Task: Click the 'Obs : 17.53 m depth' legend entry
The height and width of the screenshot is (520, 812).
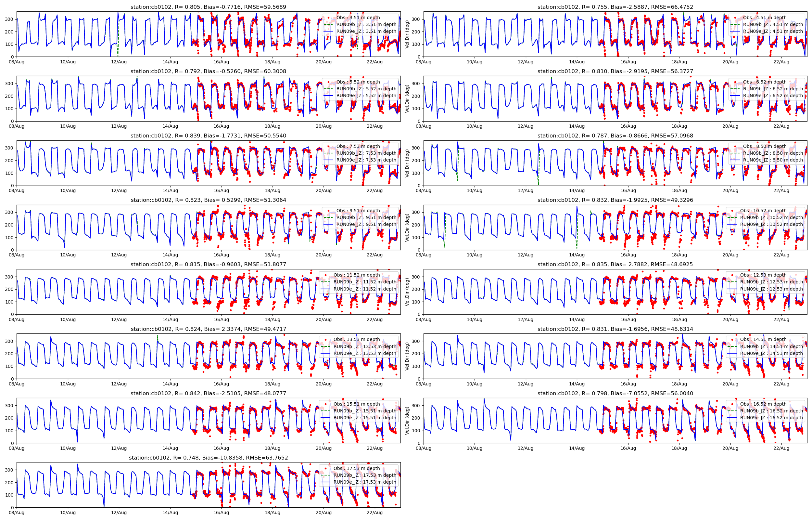Action: 356,468
